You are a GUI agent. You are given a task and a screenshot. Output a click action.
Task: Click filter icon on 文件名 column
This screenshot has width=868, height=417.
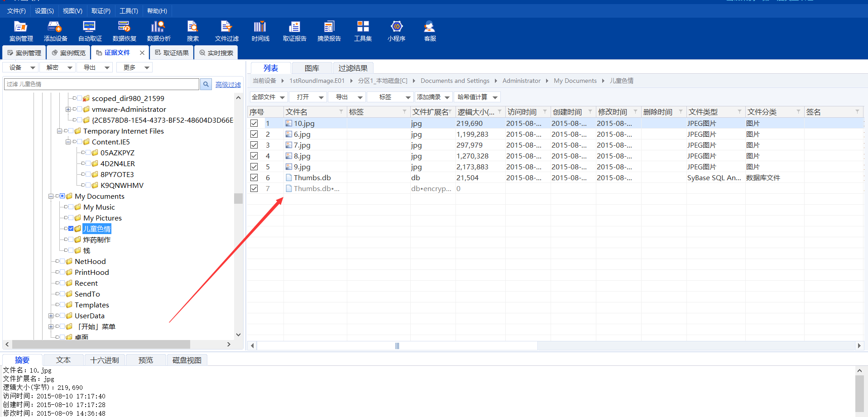(x=341, y=111)
